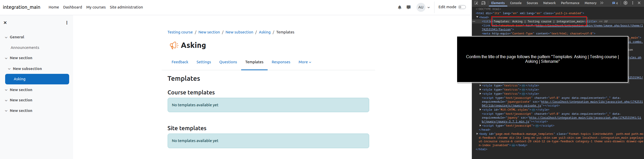Expand the New section below Asking
Image resolution: width=644 pixels, height=159 pixels.
[6, 90]
